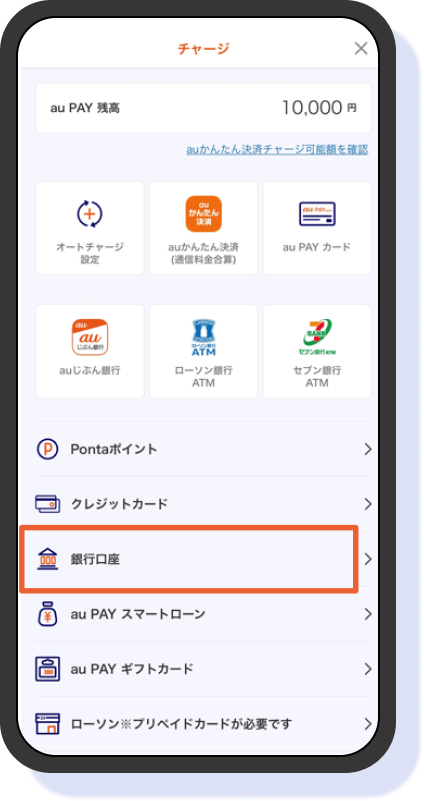Tap the bank building icon

click(x=48, y=559)
